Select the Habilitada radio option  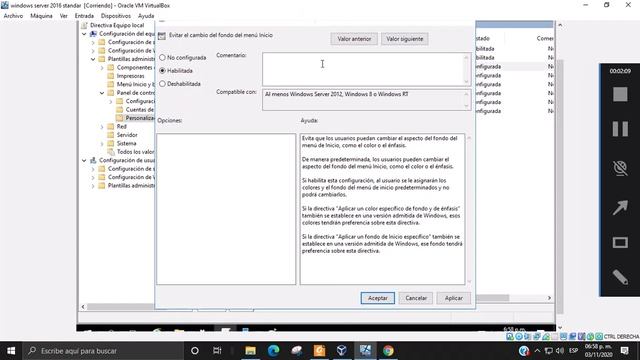[162, 71]
